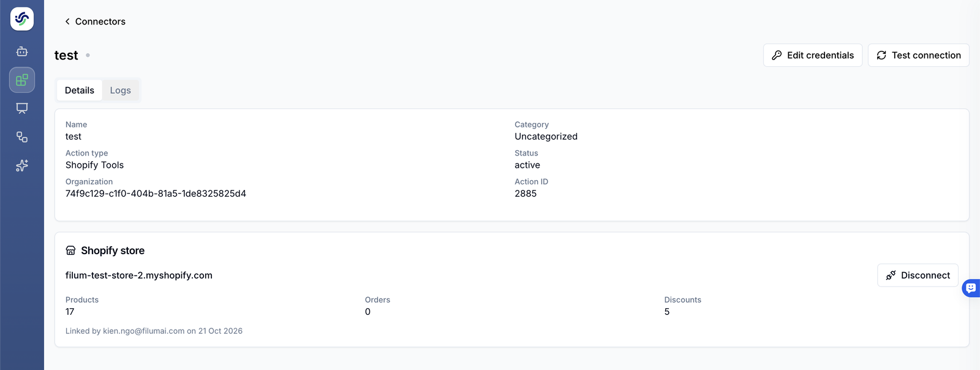
Task: Select organization ID 74f9c129-c1f0-404b-81a5-1de8325825d4
Action: pyautogui.click(x=156, y=194)
